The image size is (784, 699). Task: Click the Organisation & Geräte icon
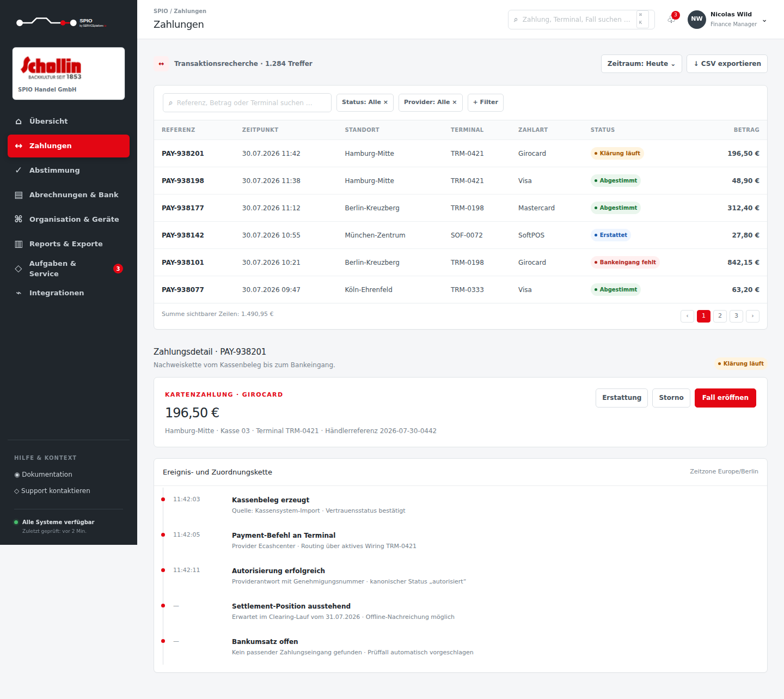click(19, 220)
